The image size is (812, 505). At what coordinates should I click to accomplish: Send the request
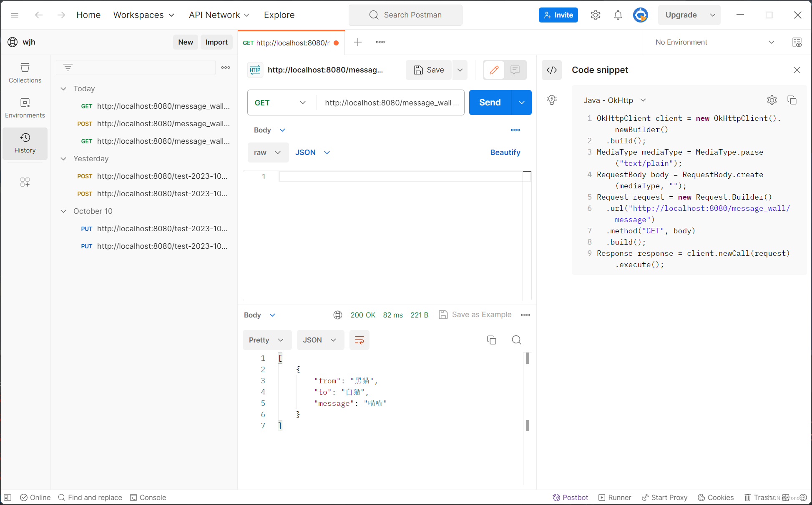(490, 102)
